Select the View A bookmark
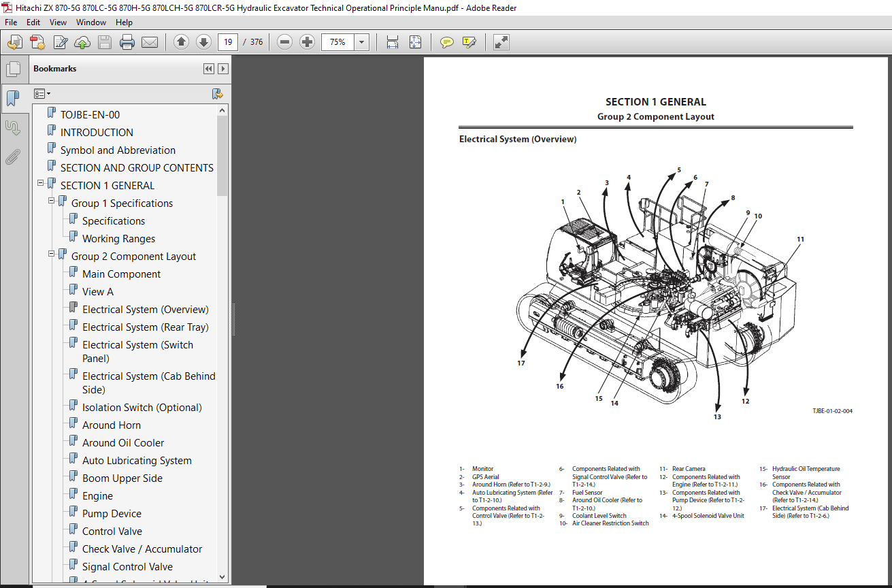 pos(97,292)
